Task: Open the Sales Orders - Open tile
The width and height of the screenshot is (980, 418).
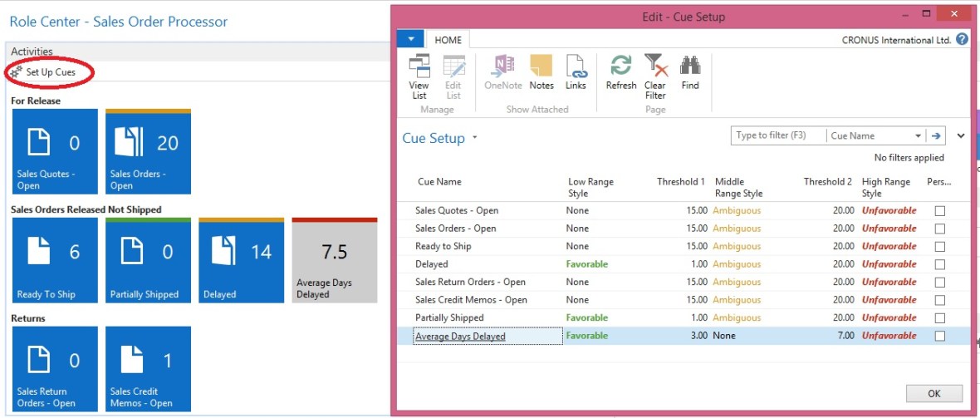Action: [148, 152]
